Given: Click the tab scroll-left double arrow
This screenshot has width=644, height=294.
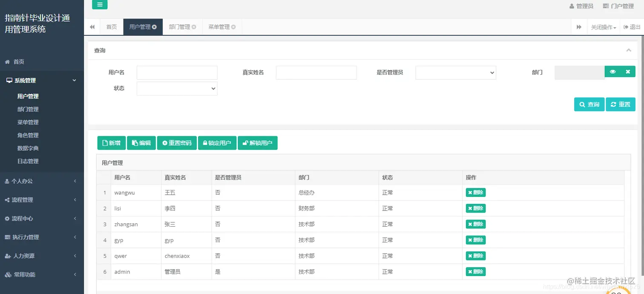Looking at the screenshot, I should coord(92,27).
